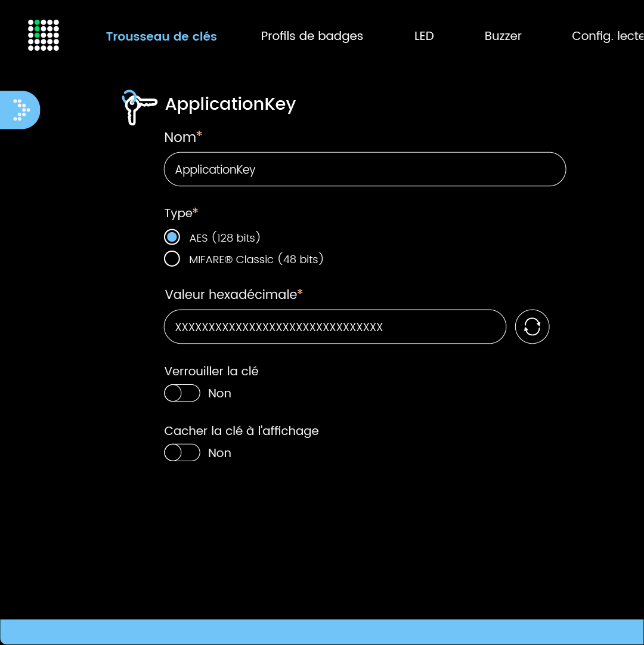This screenshot has width=644, height=645.
Task: Toggle Cacher la clé à l'affichage switch
Action: [182, 453]
